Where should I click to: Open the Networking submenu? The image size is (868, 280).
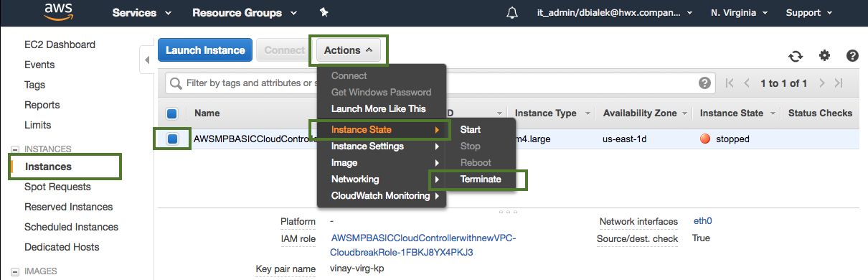click(382, 179)
